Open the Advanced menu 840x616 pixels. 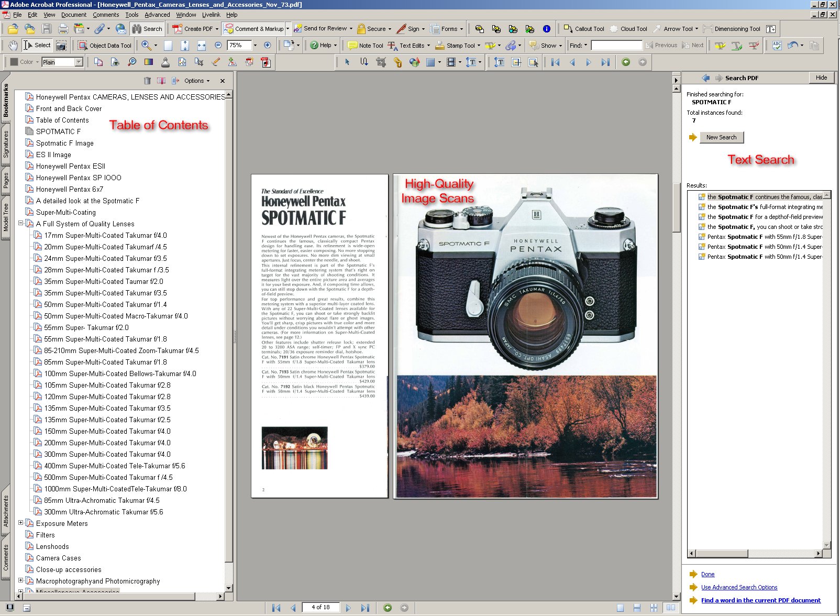157,15
